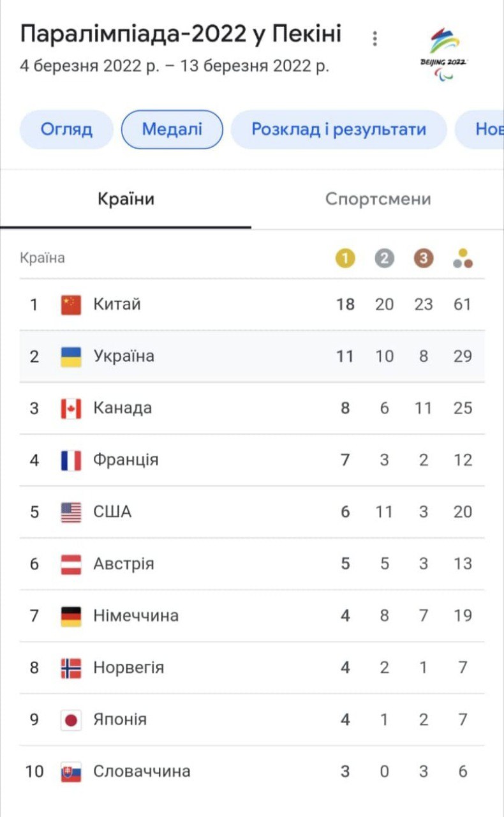Click the Japan flag icon
This screenshot has height=817, width=504.
(71, 720)
